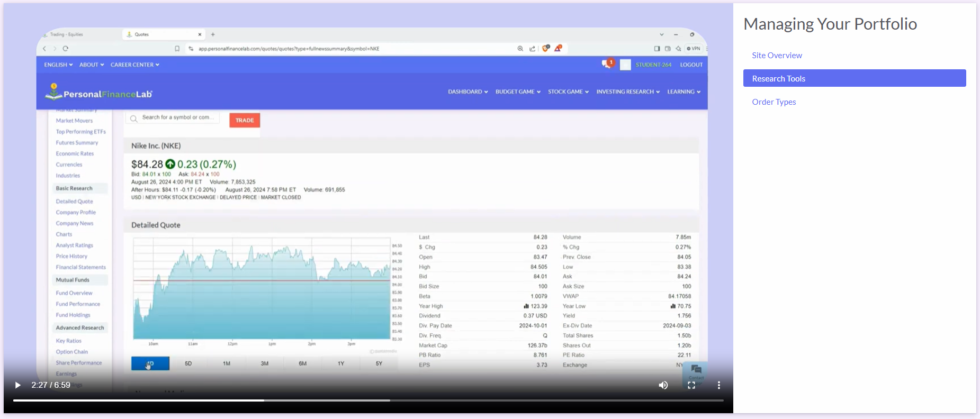Open Financial Statements in the sidebar
980x419 pixels.
coord(81,267)
